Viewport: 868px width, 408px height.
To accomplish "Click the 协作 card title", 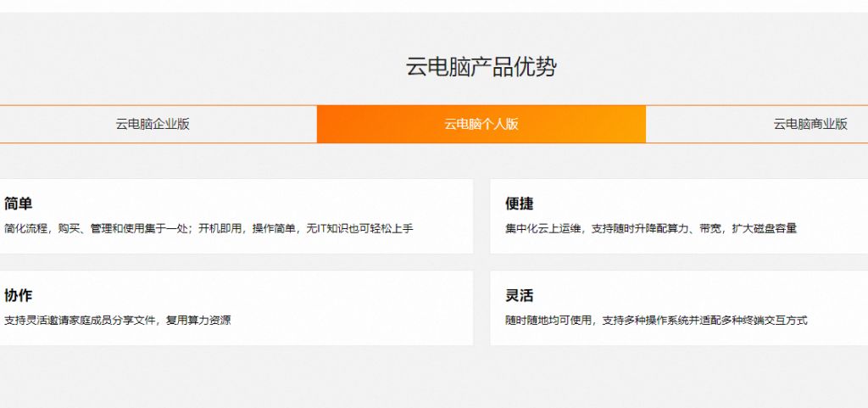I will click(x=18, y=295).
